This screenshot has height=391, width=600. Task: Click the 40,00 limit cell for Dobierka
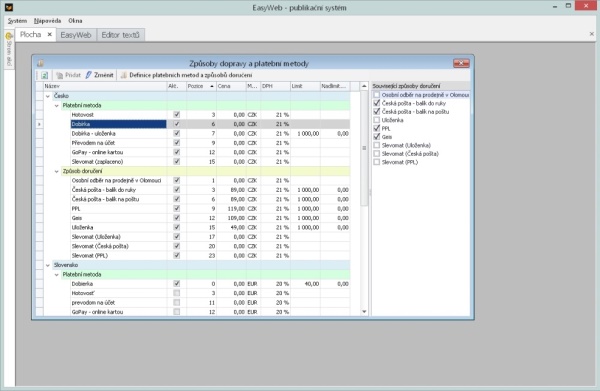coord(305,284)
